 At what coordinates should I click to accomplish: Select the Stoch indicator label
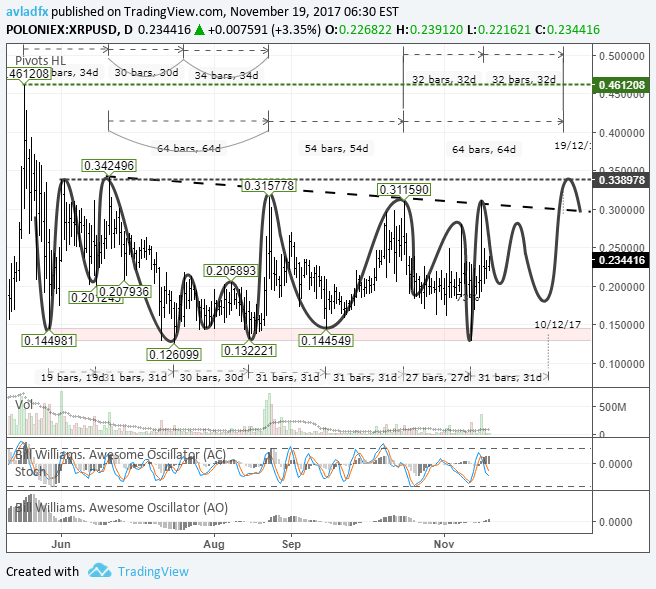(30, 471)
